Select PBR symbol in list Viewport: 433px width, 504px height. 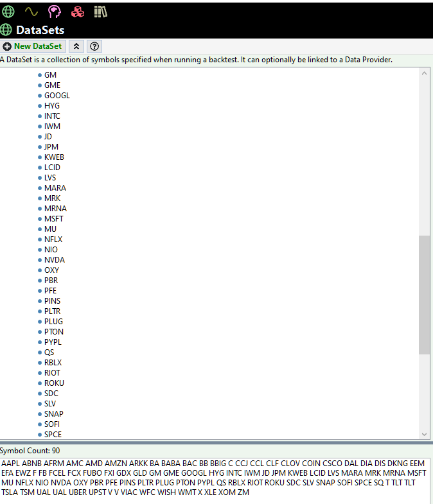coord(51,281)
